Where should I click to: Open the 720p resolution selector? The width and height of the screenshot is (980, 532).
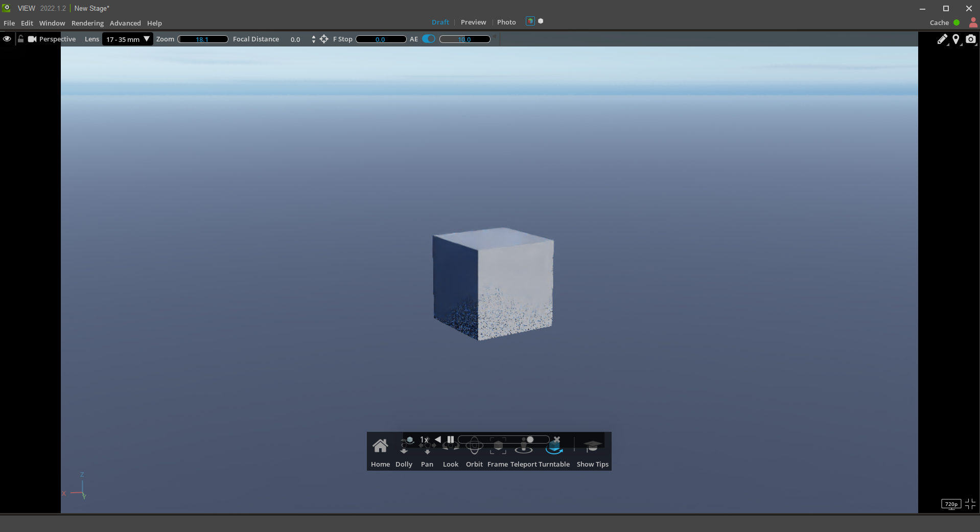tap(951, 504)
